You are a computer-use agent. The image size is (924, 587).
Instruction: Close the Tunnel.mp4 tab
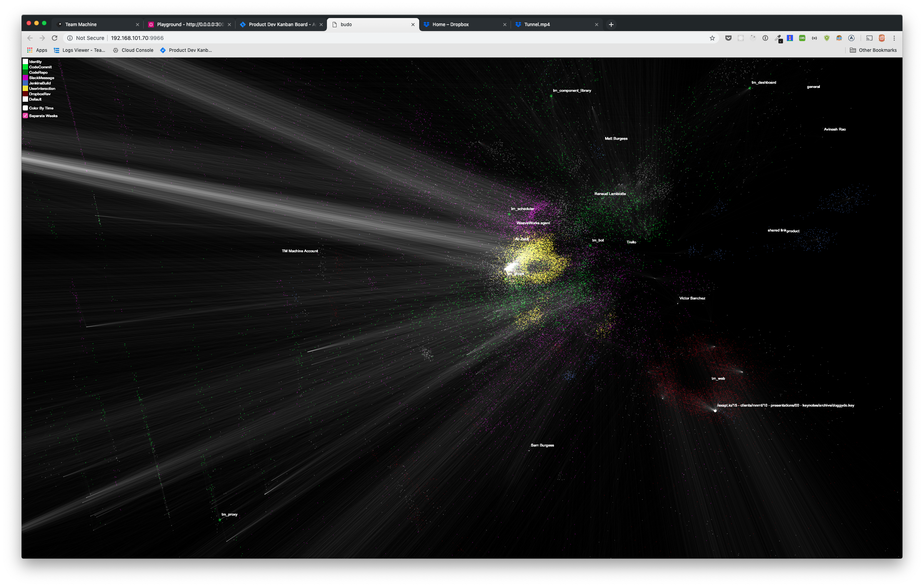[x=597, y=25]
